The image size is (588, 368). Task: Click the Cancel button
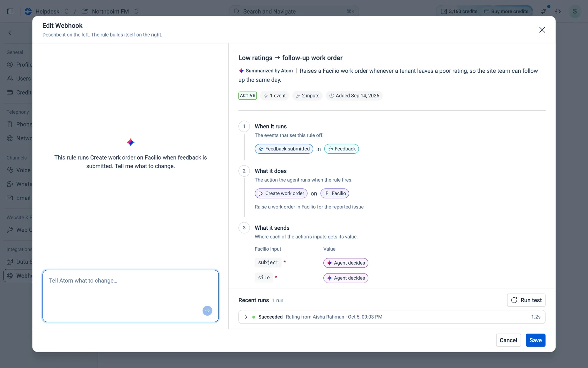[508, 340]
